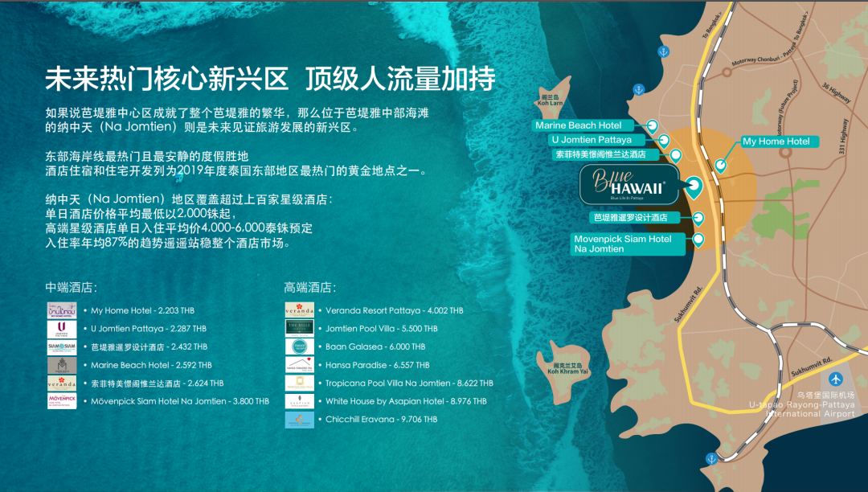The image size is (868, 492).
Task: Click the 中端酒店 section heading
Action: coord(71,287)
